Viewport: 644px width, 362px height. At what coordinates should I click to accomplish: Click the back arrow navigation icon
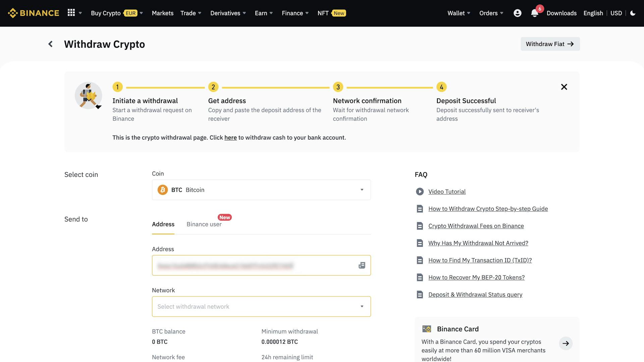[50, 44]
